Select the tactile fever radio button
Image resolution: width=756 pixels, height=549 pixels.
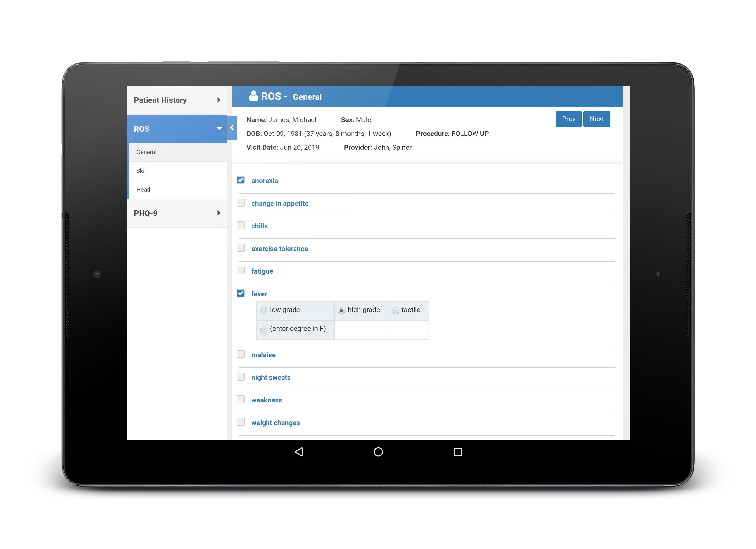(394, 310)
